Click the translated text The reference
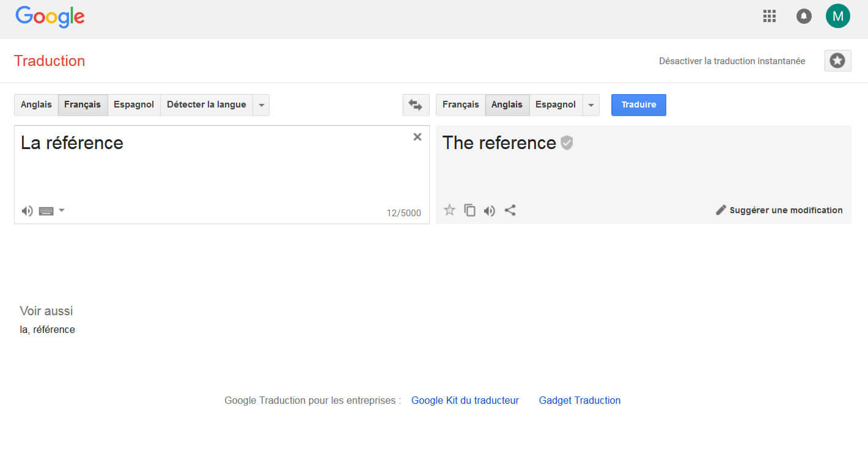This screenshot has height=449, width=868. pos(499,143)
